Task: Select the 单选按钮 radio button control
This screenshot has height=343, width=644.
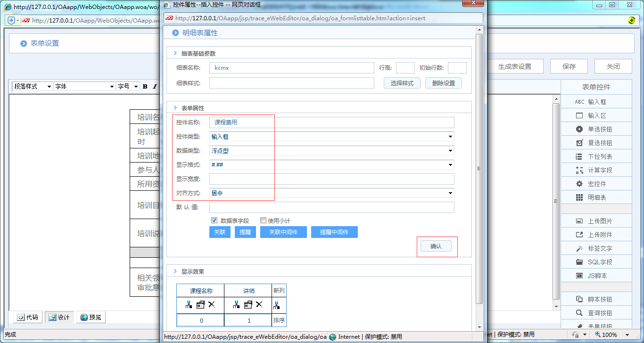Action: coord(596,129)
